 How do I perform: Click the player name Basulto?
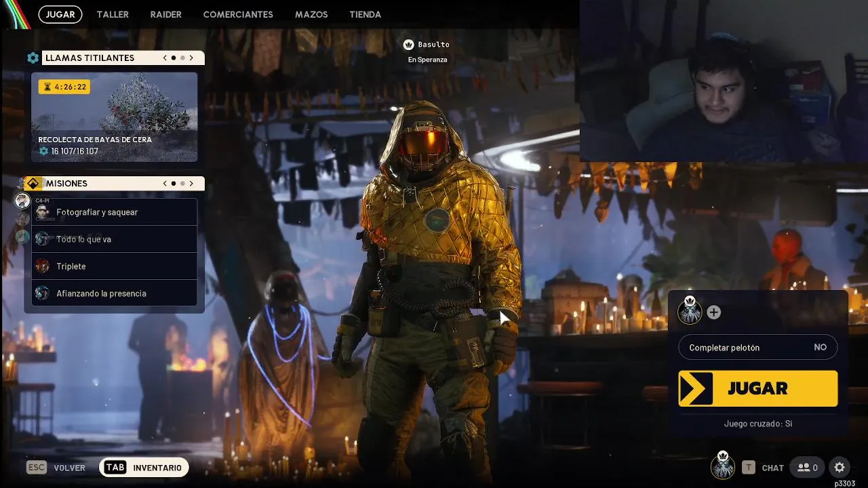[x=433, y=45]
